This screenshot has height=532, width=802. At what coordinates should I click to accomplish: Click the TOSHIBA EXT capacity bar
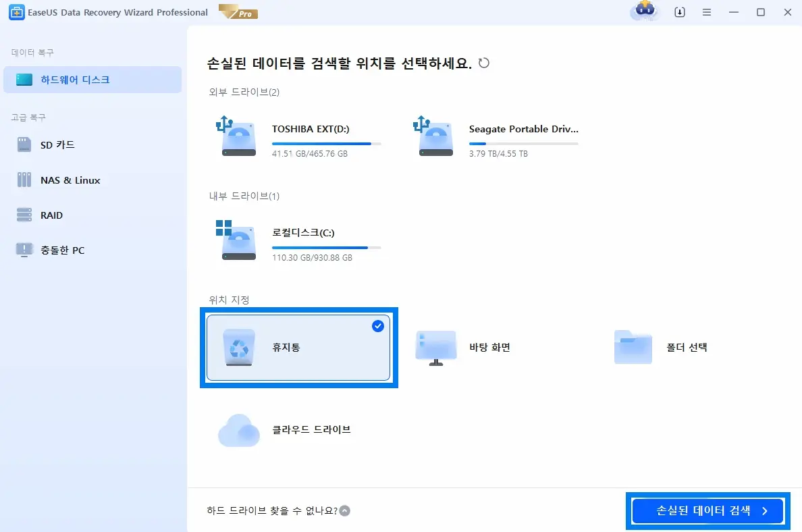tap(321, 143)
